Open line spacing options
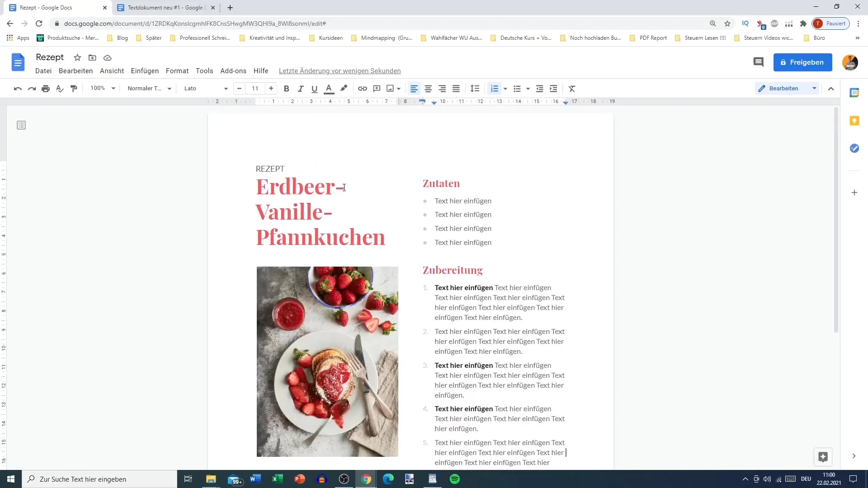Image resolution: width=868 pixels, height=488 pixels. (475, 89)
